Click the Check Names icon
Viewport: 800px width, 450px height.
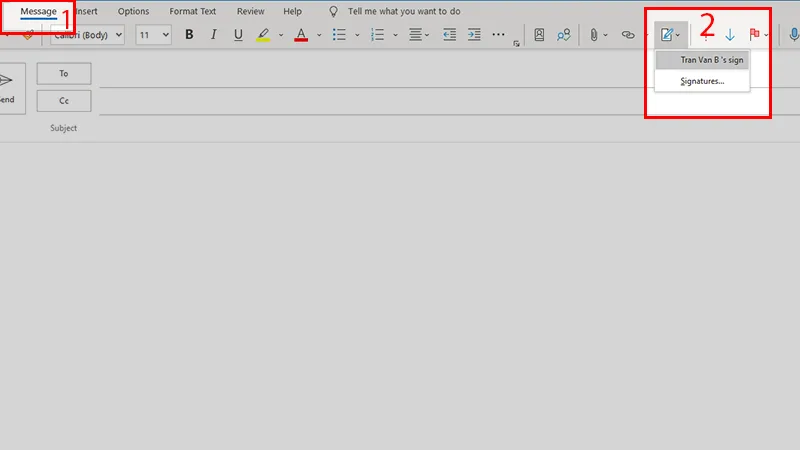point(564,35)
